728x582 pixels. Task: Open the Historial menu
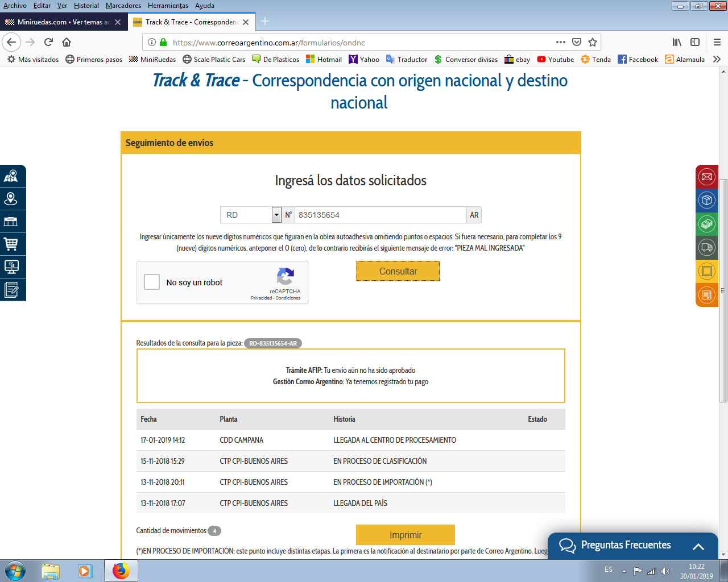pos(86,6)
